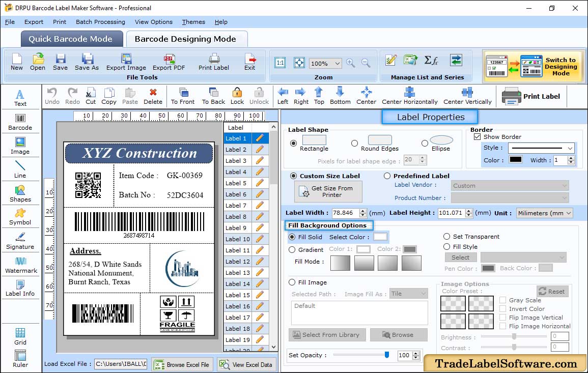Set zoom to 1:1 actual size
The width and height of the screenshot is (588, 373).
tap(280, 63)
